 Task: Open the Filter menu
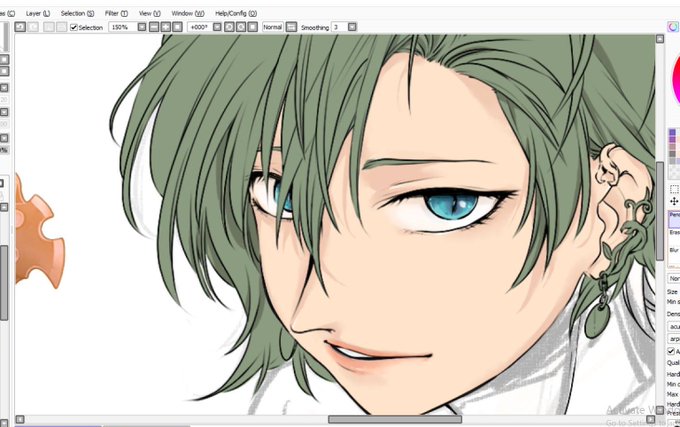click(116, 13)
